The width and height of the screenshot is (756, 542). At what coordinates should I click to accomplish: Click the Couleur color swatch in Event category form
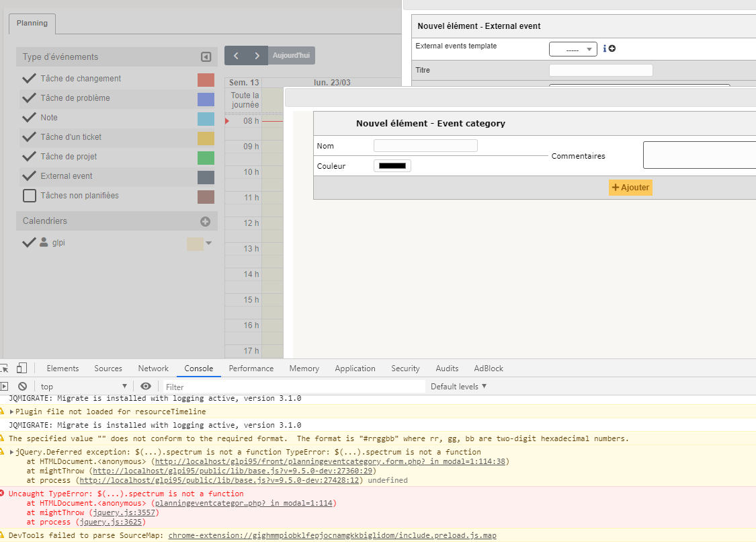point(392,165)
